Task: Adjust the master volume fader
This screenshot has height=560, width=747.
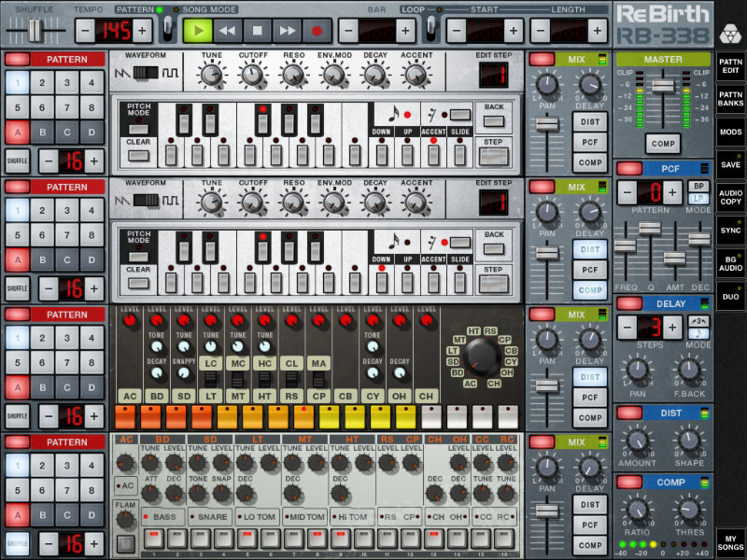Action: (663, 86)
